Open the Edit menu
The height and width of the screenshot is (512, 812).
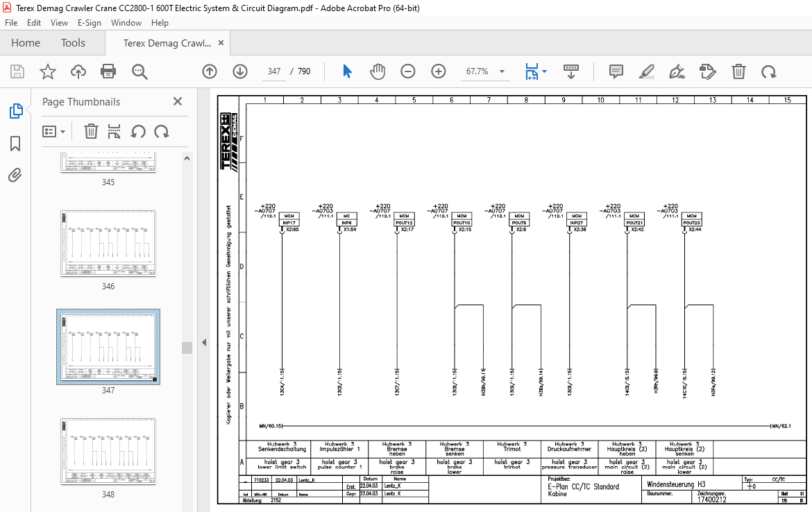34,23
